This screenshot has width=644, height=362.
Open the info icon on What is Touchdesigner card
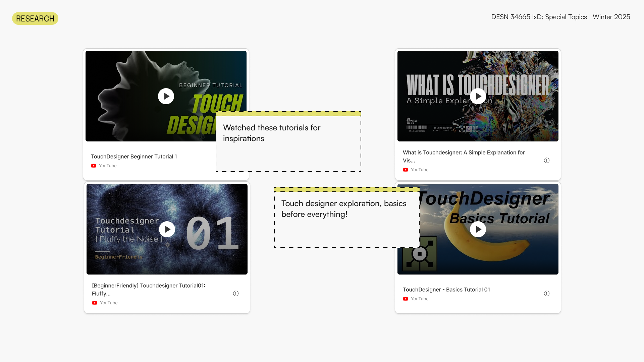tap(547, 160)
